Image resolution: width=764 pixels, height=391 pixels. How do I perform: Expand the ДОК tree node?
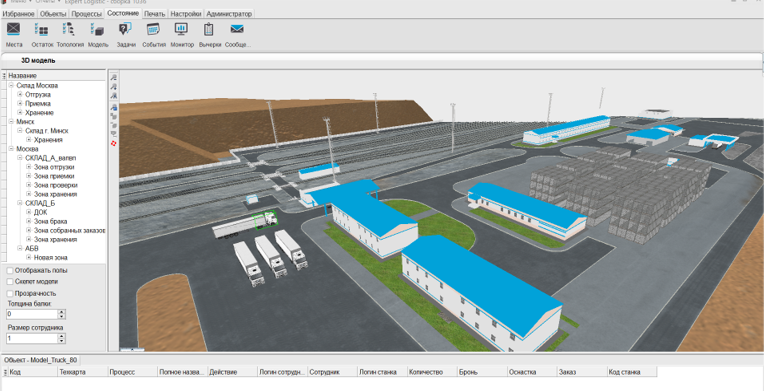click(29, 212)
